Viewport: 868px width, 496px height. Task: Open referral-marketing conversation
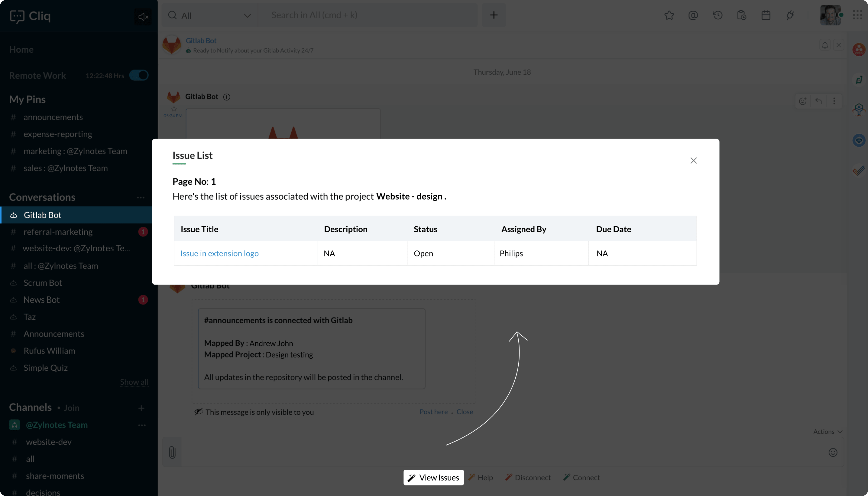click(58, 232)
